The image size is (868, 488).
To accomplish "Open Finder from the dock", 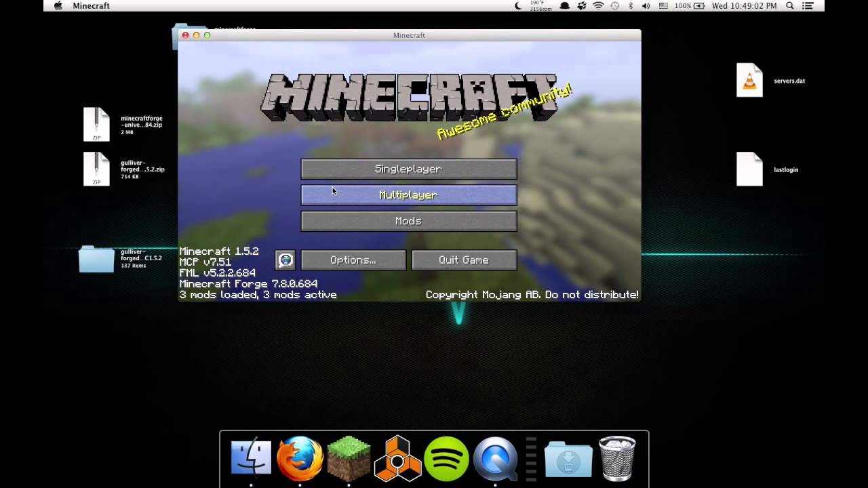I will point(251,459).
